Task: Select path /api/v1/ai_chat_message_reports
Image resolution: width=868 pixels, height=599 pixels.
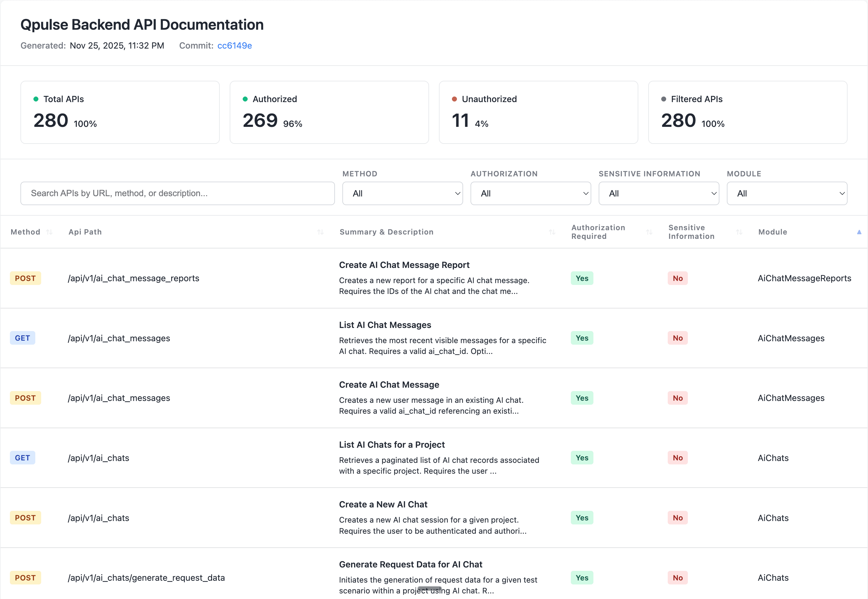Action: pos(133,278)
